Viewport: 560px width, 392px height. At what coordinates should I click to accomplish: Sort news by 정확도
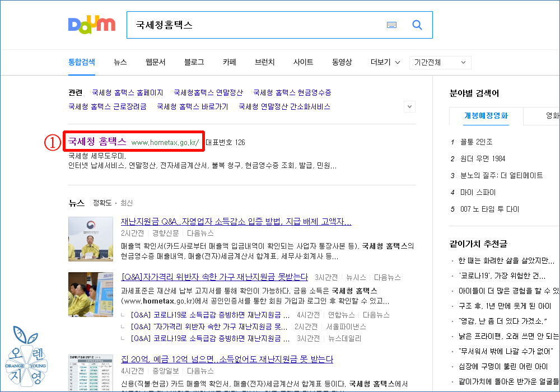(102, 203)
